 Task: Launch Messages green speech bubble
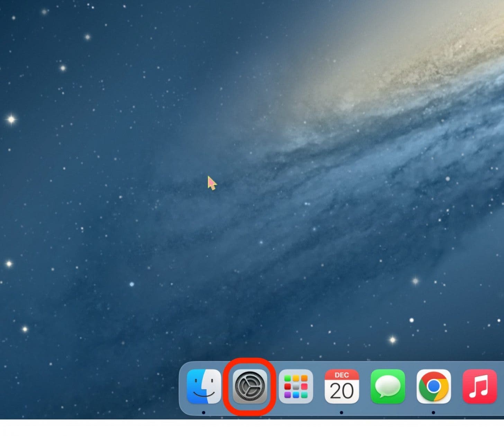tap(388, 386)
